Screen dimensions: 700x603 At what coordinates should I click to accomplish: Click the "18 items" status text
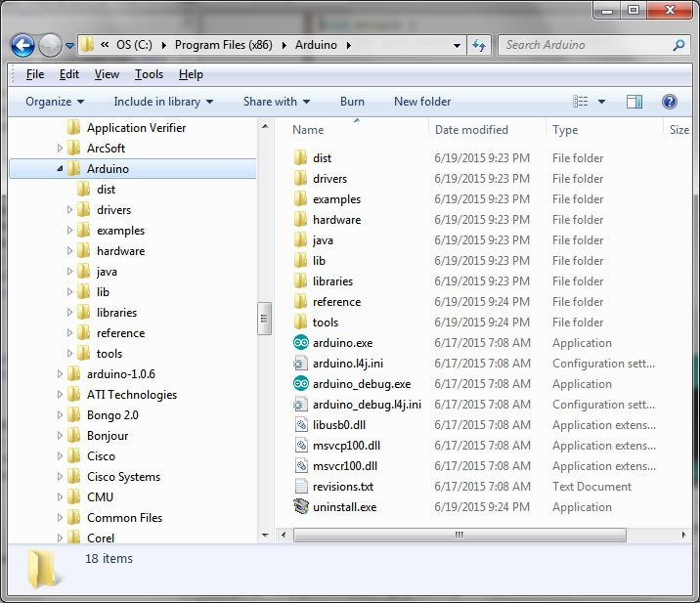109,559
